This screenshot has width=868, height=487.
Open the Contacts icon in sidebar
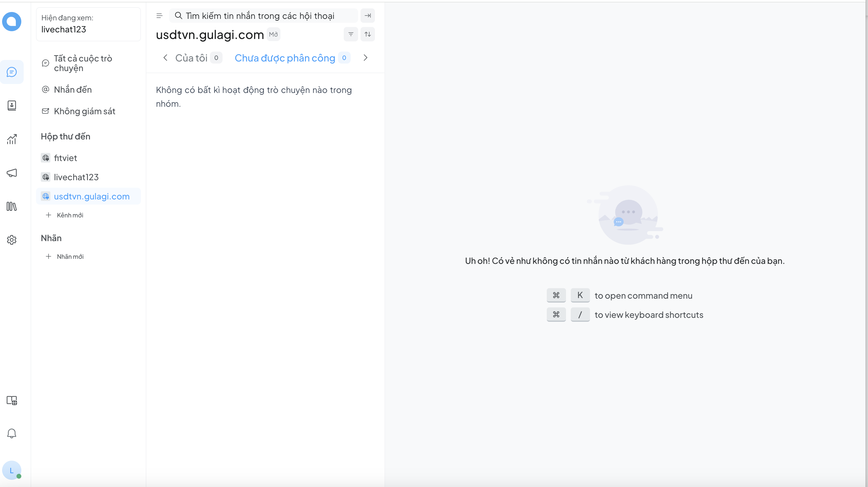(12, 106)
